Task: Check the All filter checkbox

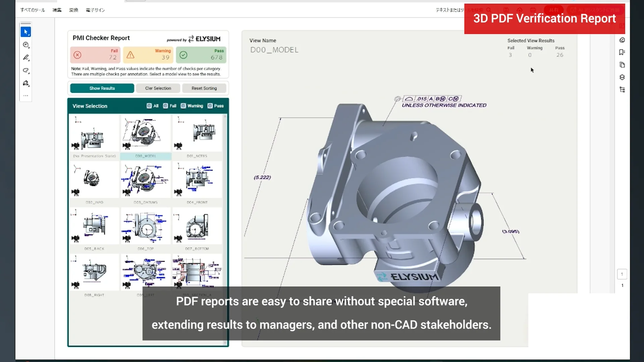Action: [x=149, y=106]
